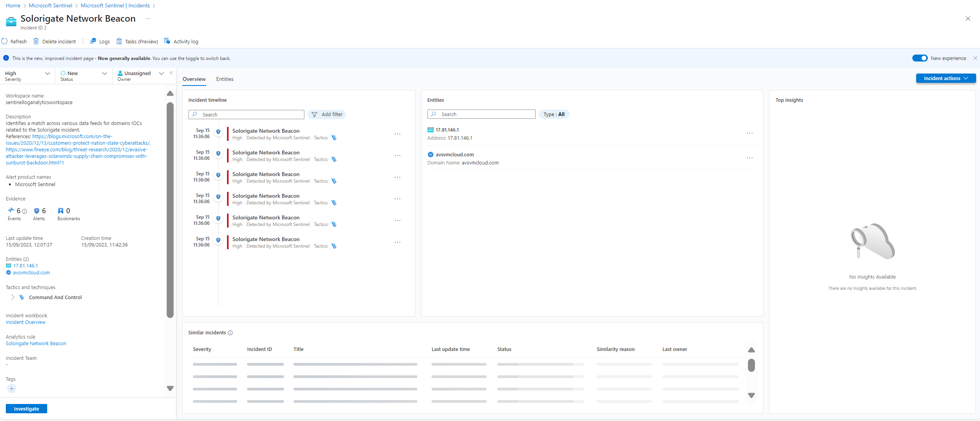
Task: Close the incident pane with X
Action: click(968, 19)
